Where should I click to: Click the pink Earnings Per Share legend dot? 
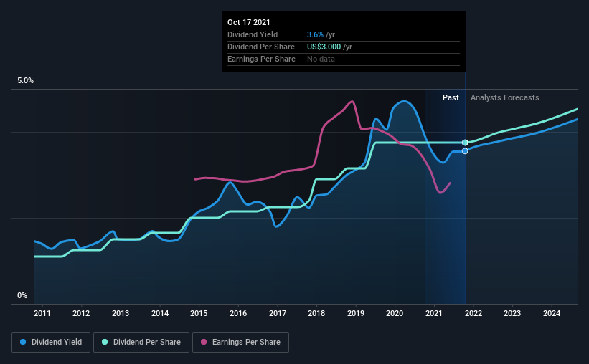coord(204,342)
